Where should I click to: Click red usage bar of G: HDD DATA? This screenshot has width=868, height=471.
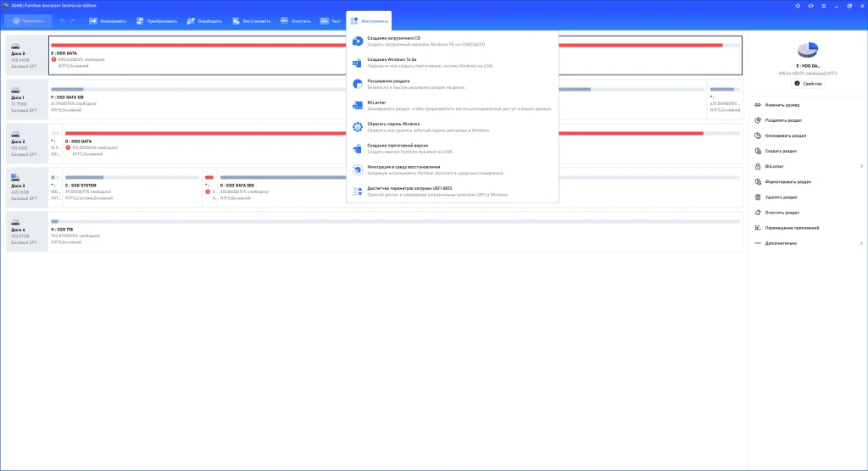click(384, 133)
